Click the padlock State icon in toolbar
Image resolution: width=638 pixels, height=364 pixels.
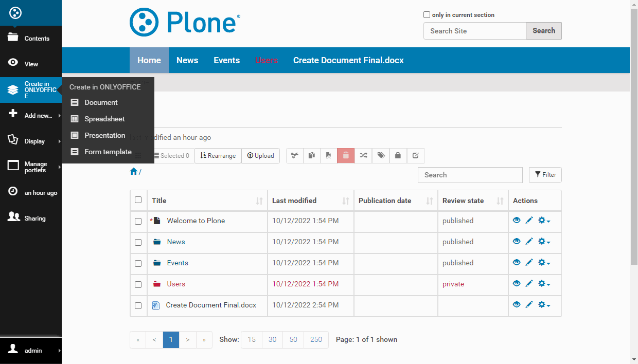(398, 156)
